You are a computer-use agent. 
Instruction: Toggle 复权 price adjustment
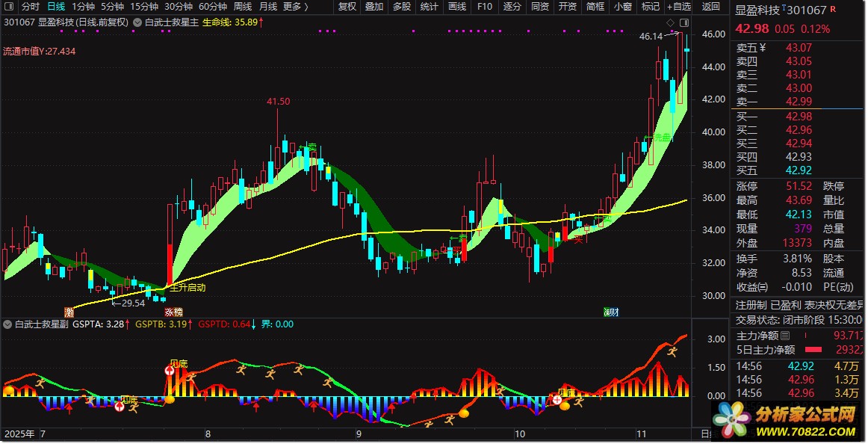pyautogui.click(x=347, y=7)
